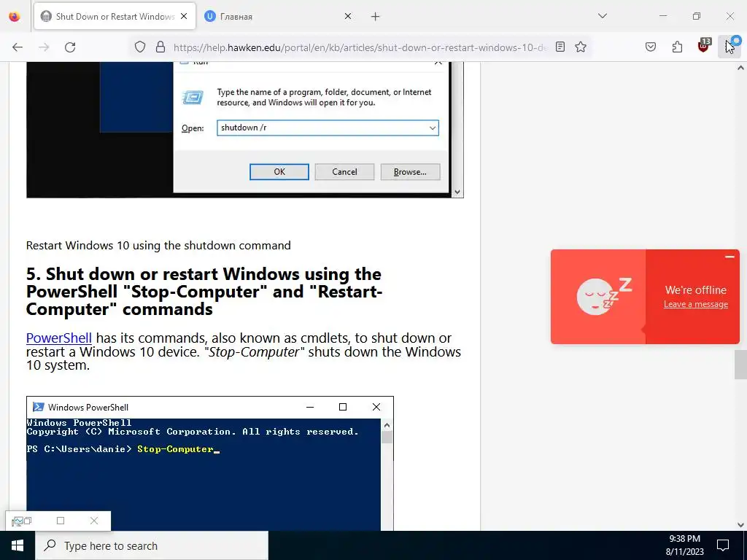Save page to Pocket
Screen dimensions: 747x560
(651, 47)
